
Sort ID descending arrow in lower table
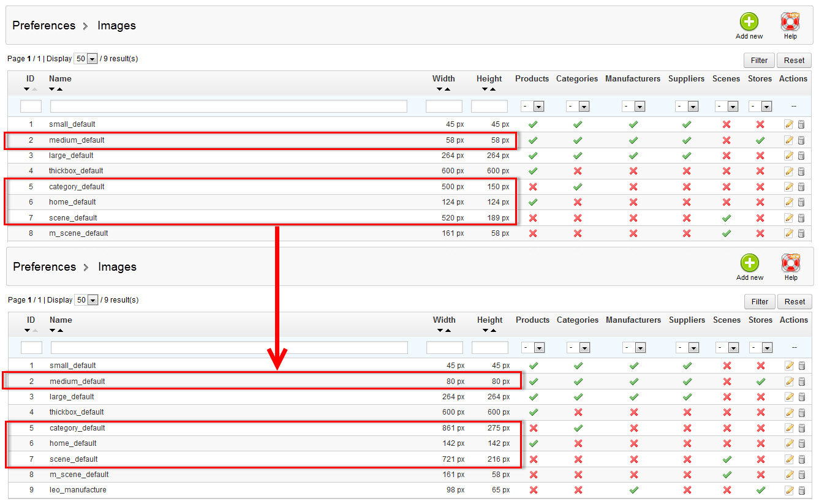pos(27,331)
